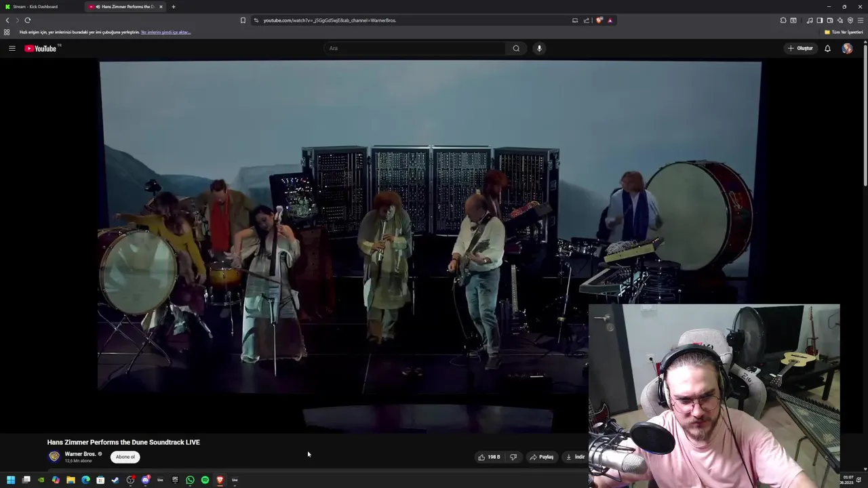Image resolution: width=868 pixels, height=488 pixels.
Task: Open Microsoft Store from the taskbar
Action: pos(100,480)
